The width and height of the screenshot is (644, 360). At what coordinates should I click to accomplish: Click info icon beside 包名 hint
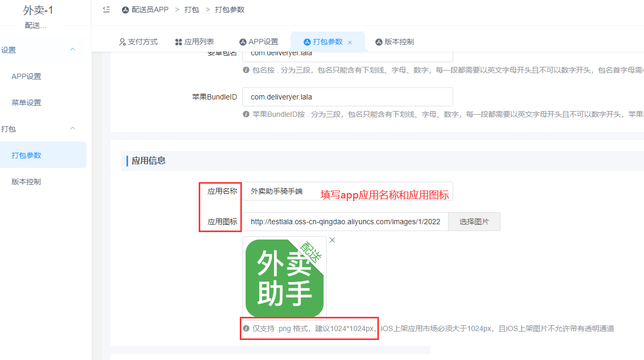click(246, 69)
